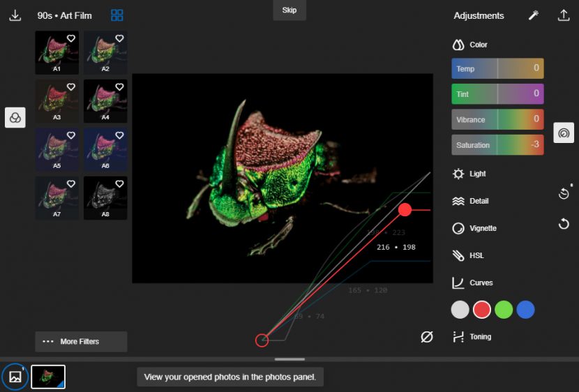Click the revert arrow icon
This screenshot has height=392, width=579.
click(564, 224)
